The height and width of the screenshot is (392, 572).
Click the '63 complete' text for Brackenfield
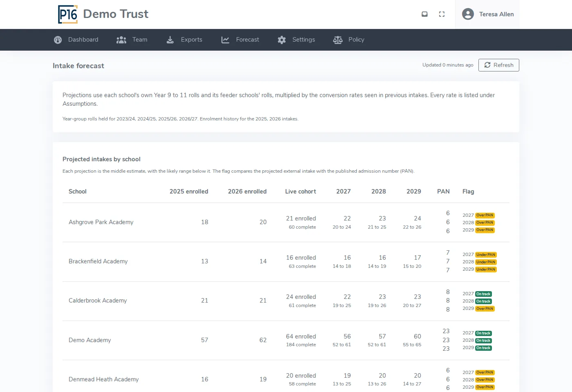click(302, 266)
